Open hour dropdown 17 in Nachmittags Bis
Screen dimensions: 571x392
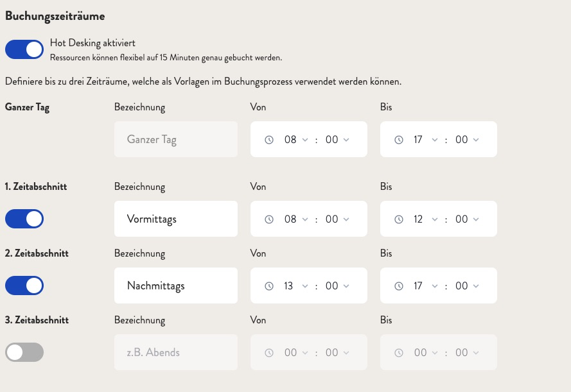pos(426,285)
